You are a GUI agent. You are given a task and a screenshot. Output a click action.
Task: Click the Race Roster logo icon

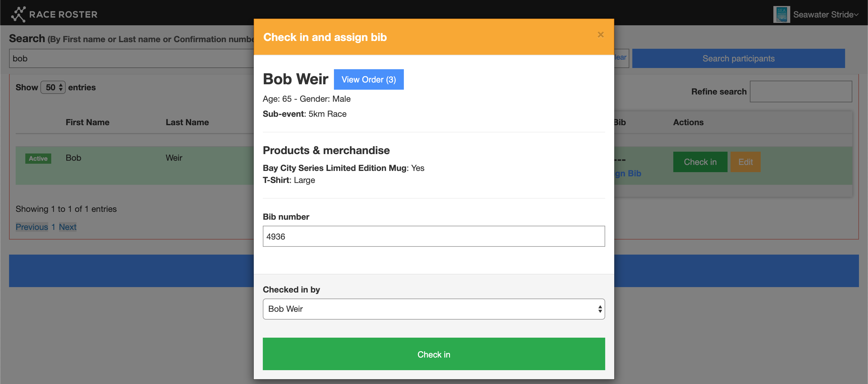[x=18, y=14]
